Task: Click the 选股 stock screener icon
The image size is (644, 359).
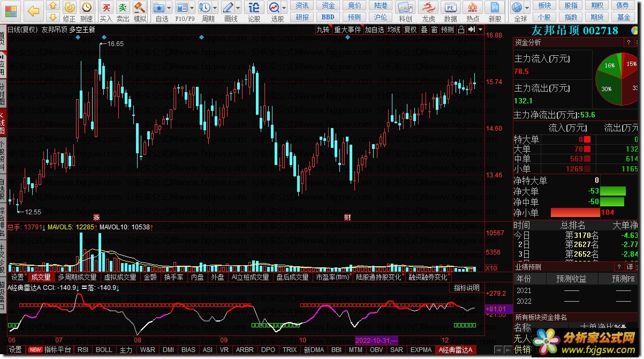Action: click(x=274, y=8)
